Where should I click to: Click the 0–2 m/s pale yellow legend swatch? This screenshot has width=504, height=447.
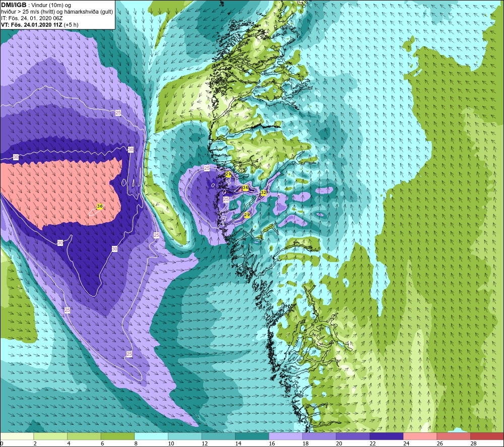point(17,436)
